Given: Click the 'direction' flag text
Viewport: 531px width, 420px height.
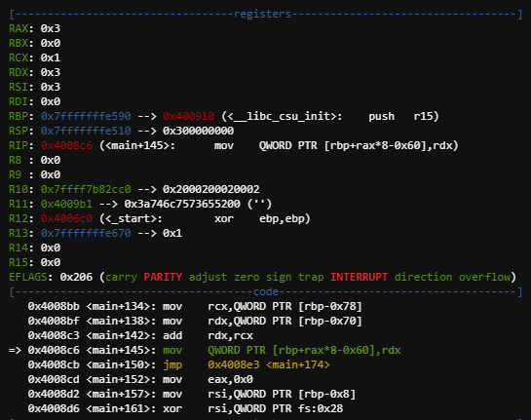Looking at the screenshot, I should pyautogui.click(x=423, y=277).
